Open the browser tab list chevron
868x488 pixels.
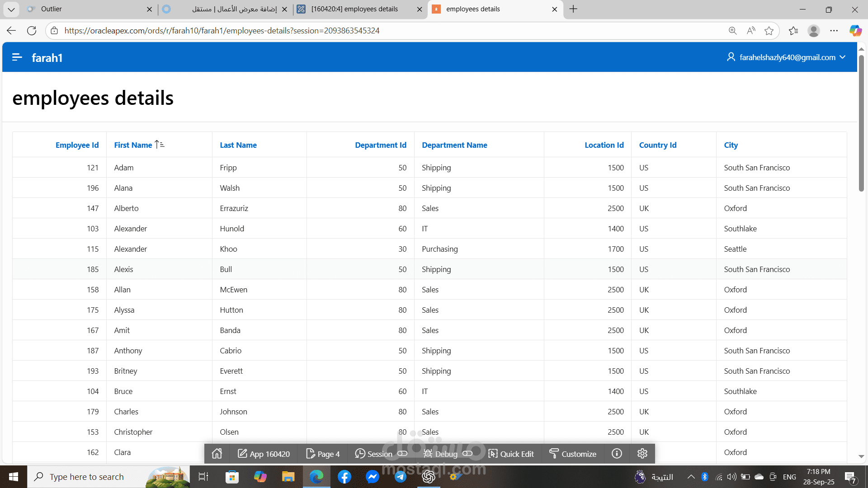11,9
